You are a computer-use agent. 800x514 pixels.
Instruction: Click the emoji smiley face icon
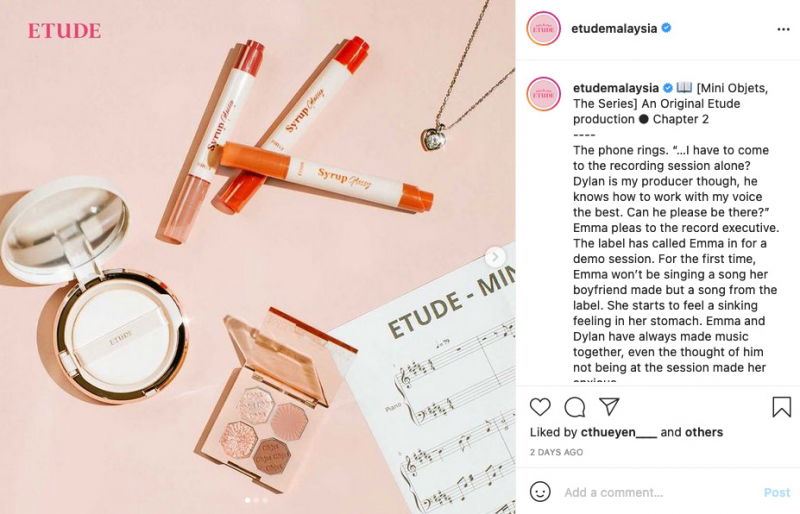pos(540,492)
